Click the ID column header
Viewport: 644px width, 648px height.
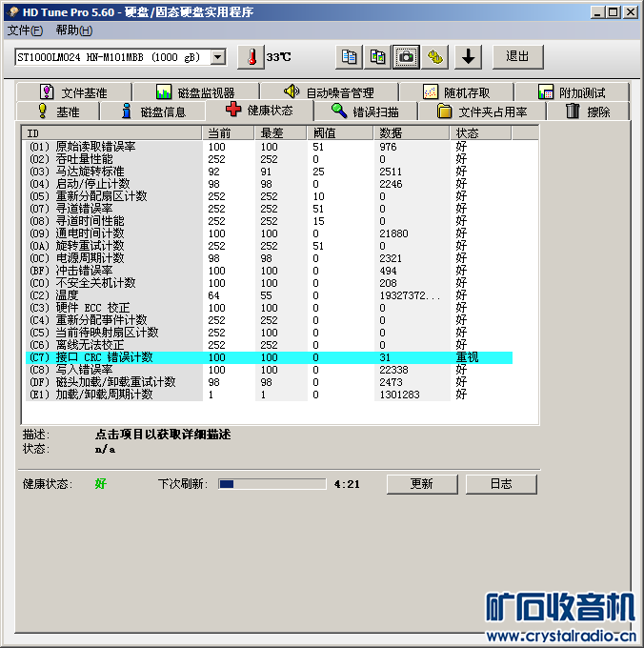click(111, 133)
